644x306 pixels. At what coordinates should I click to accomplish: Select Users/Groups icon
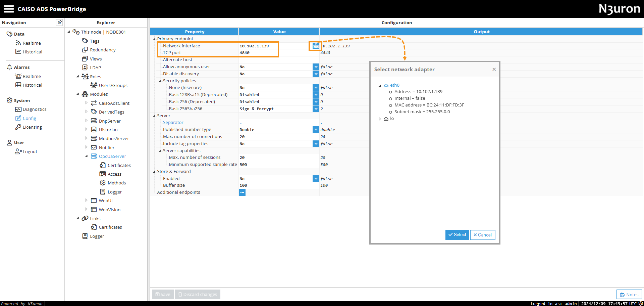coord(94,85)
